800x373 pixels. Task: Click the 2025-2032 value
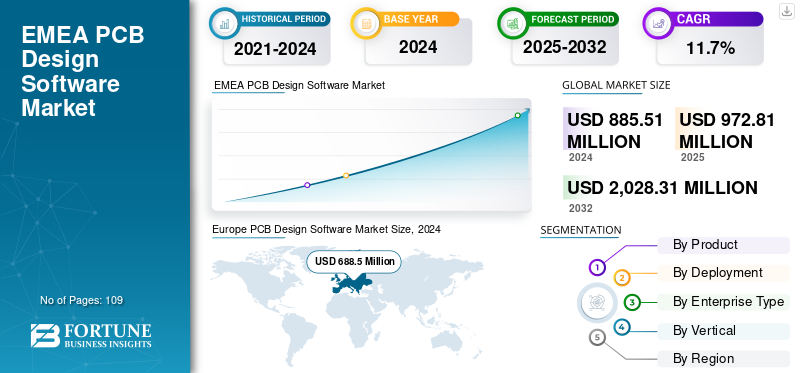click(x=564, y=47)
